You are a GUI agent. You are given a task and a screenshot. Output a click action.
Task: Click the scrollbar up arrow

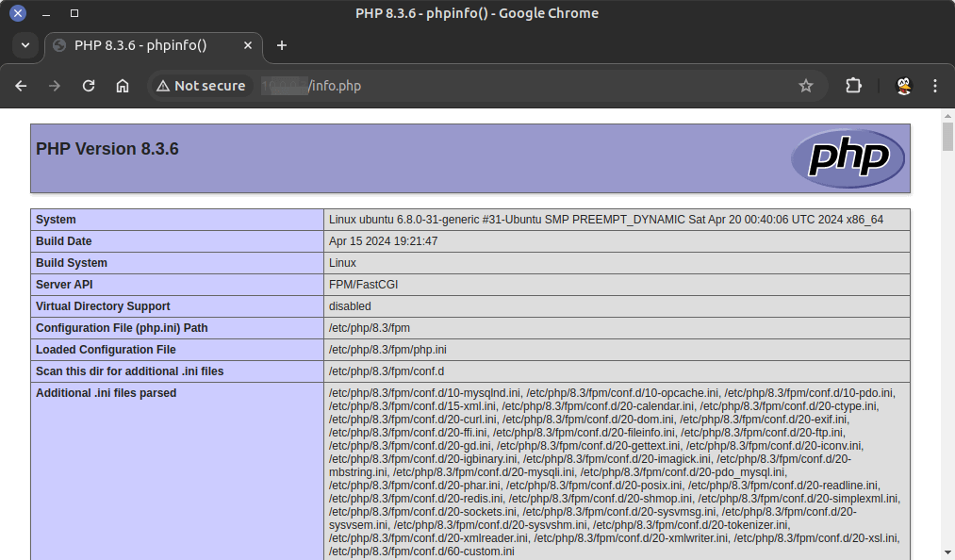pos(947,114)
